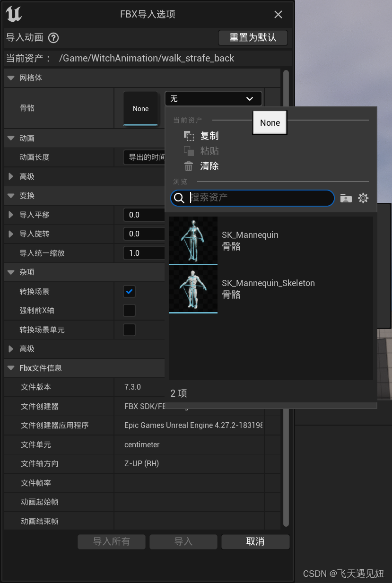Enable the 转换场景单元 checkbox
The height and width of the screenshot is (583, 392).
pos(129,330)
